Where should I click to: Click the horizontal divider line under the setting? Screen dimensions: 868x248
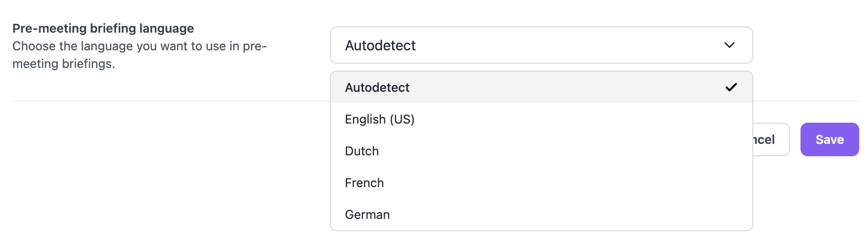168,101
